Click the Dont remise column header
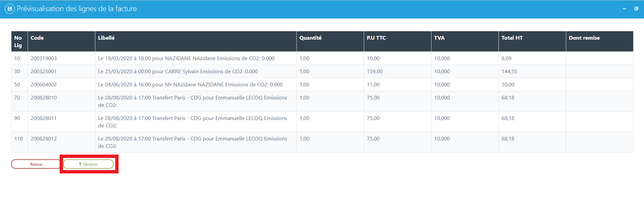The width and height of the screenshot is (644, 203). [584, 38]
